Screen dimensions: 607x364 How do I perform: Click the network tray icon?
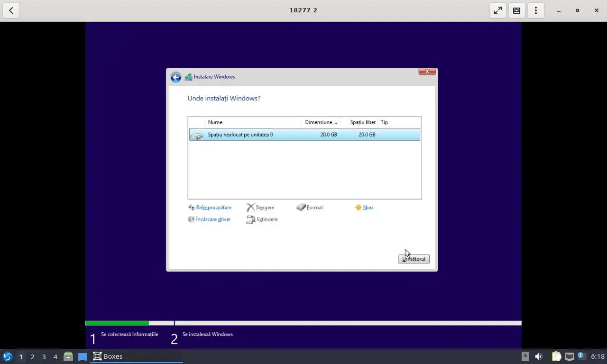(x=570, y=356)
